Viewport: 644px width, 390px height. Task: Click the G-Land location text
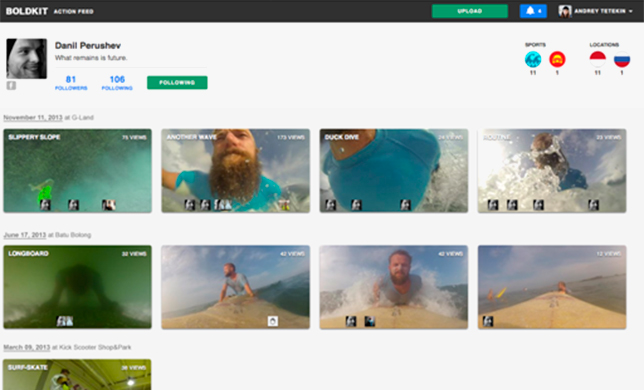click(83, 117)
